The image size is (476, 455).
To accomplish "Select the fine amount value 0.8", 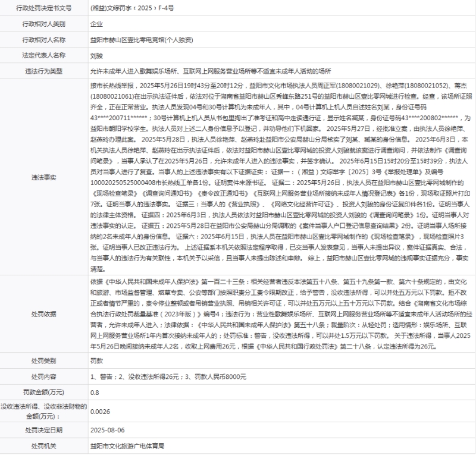I will pyautogui.click(x=95, y=392).
